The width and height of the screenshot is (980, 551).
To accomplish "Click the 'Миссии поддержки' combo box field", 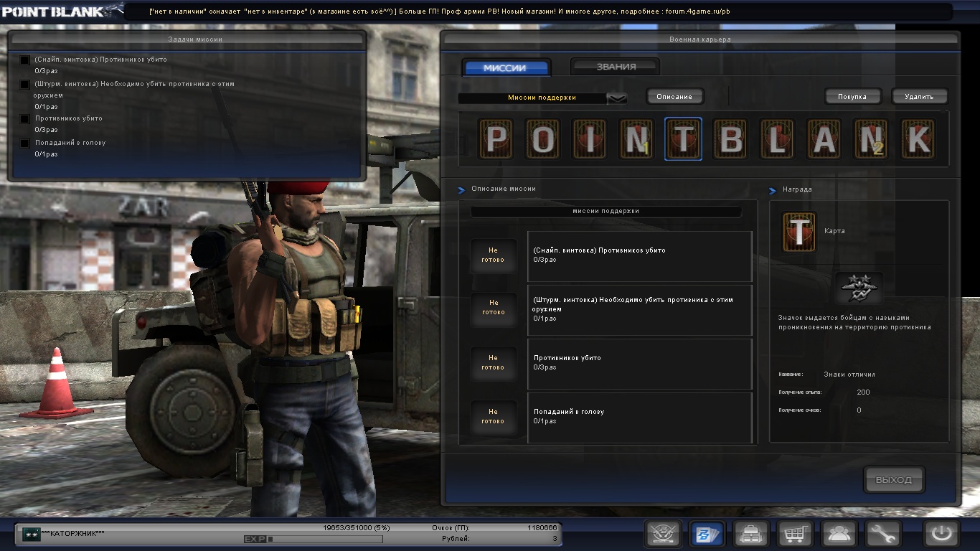I will coord(542,98).
